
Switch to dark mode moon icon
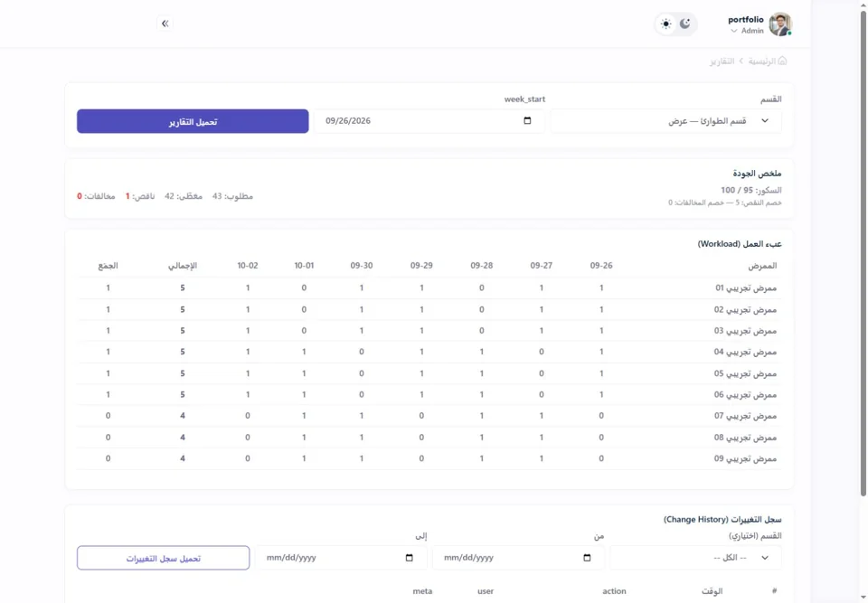click(685, 24)
